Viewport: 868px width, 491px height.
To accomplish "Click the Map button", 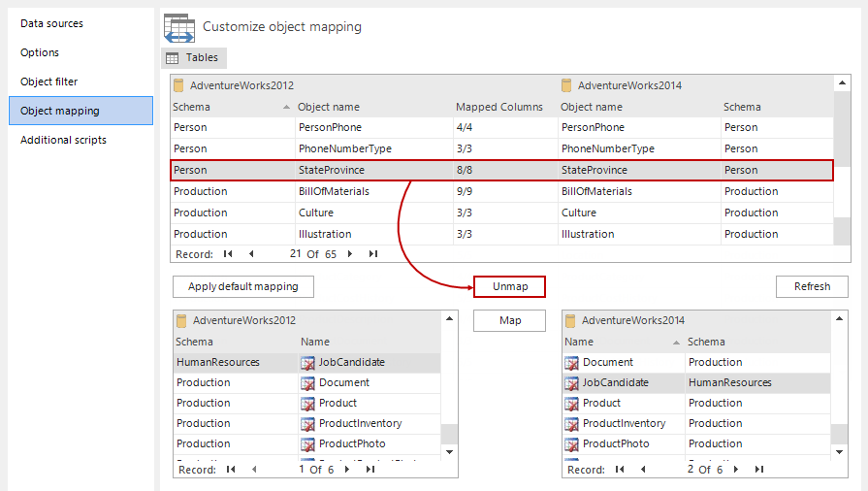I will 509,320.
